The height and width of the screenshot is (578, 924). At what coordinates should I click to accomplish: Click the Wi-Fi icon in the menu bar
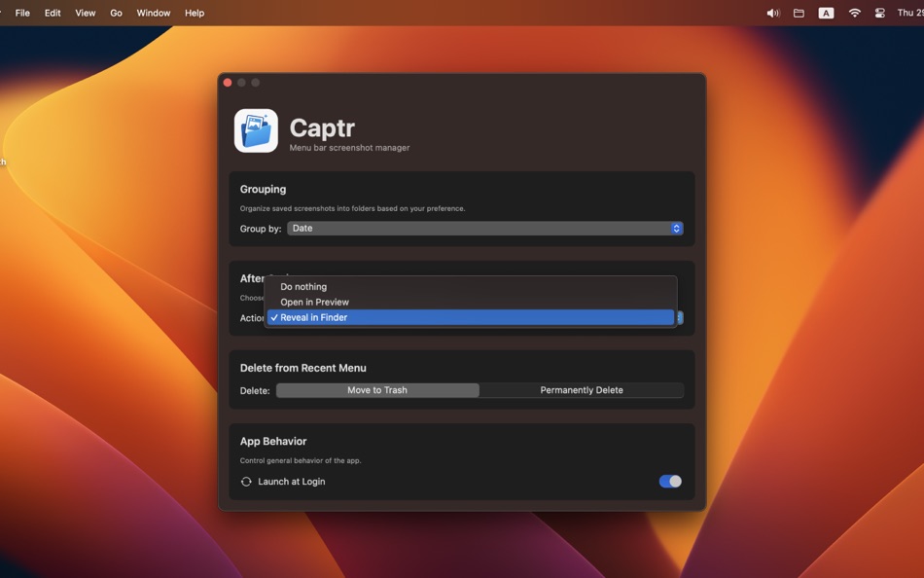pyautogui.click(x=853, y=13)
